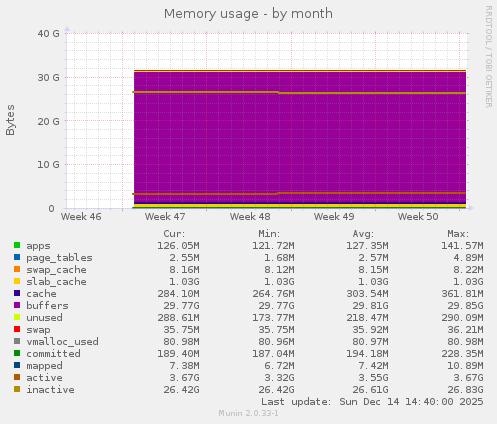Click the dark blue cache legend swatch

click(x=17, y=293)
